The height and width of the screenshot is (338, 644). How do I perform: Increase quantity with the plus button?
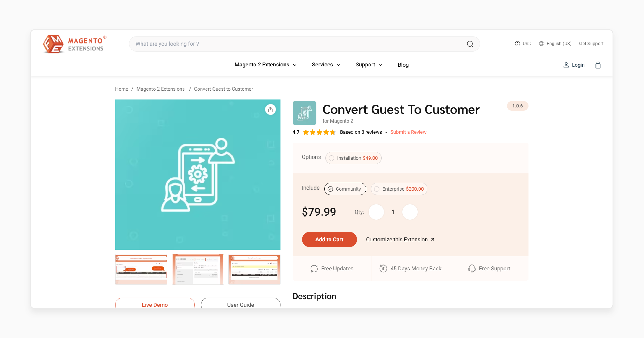coord(410,212)
